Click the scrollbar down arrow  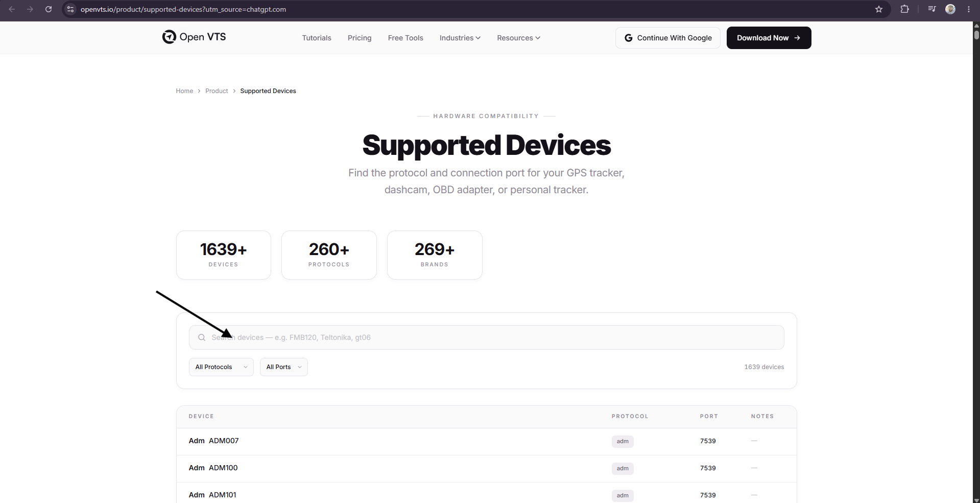point(976,500)
